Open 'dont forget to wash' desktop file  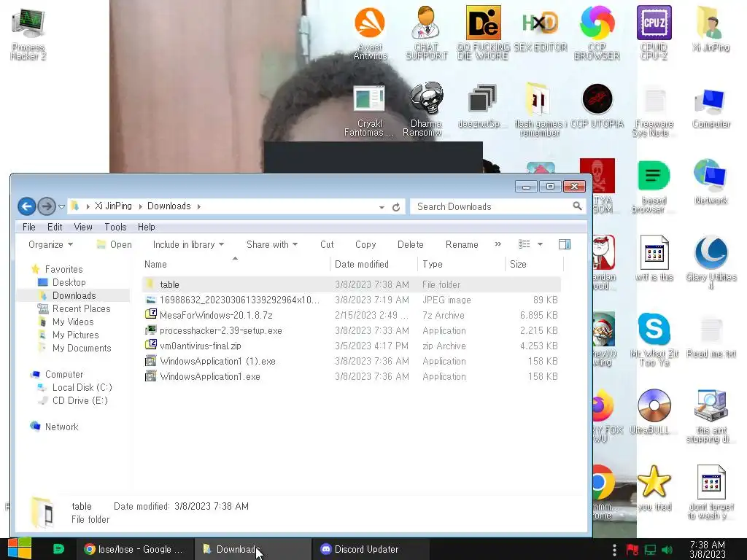tap(711, 492)
